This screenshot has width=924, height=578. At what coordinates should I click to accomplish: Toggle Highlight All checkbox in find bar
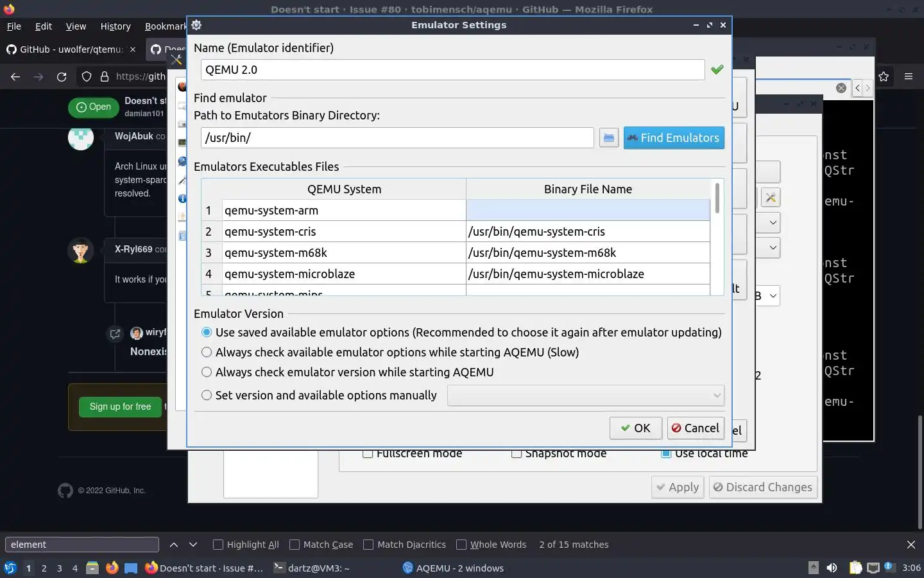[x=218, y=545]
